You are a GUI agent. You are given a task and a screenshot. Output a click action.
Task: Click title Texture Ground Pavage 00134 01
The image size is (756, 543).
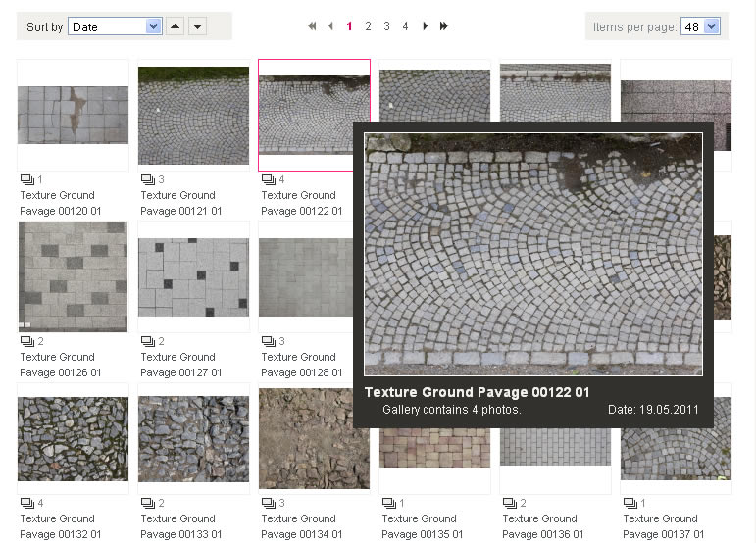(301, 526)
